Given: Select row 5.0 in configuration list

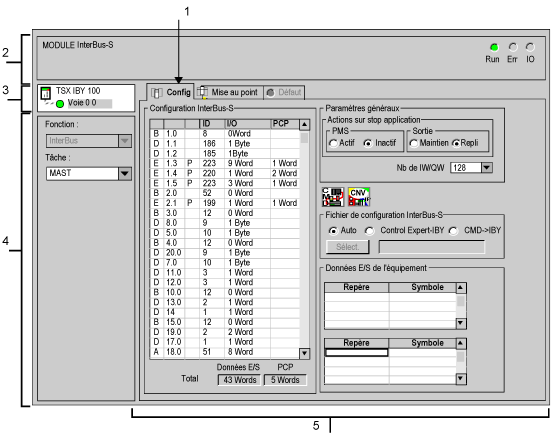Looking at the screenshot, I should (x=225, y=233).
